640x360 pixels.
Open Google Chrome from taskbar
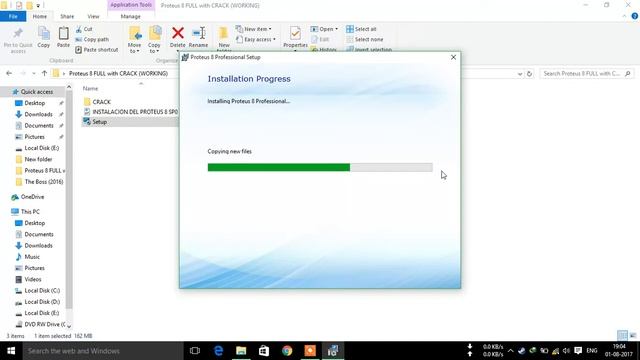[287, 351]
